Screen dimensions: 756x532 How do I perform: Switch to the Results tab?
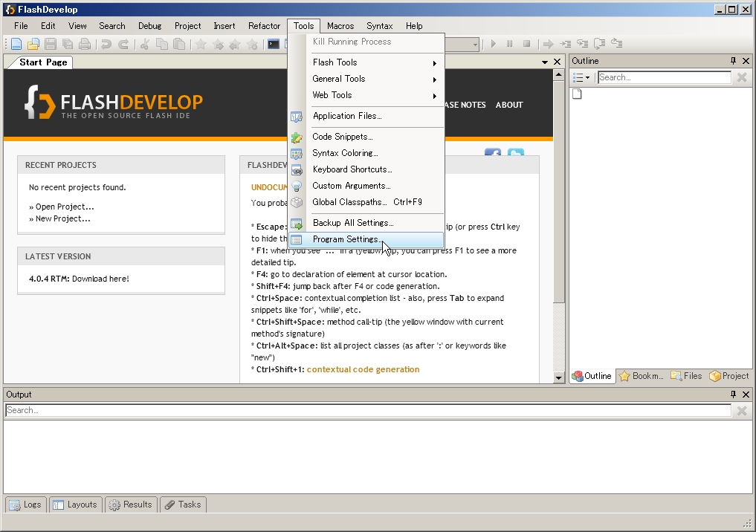(131, 505)
